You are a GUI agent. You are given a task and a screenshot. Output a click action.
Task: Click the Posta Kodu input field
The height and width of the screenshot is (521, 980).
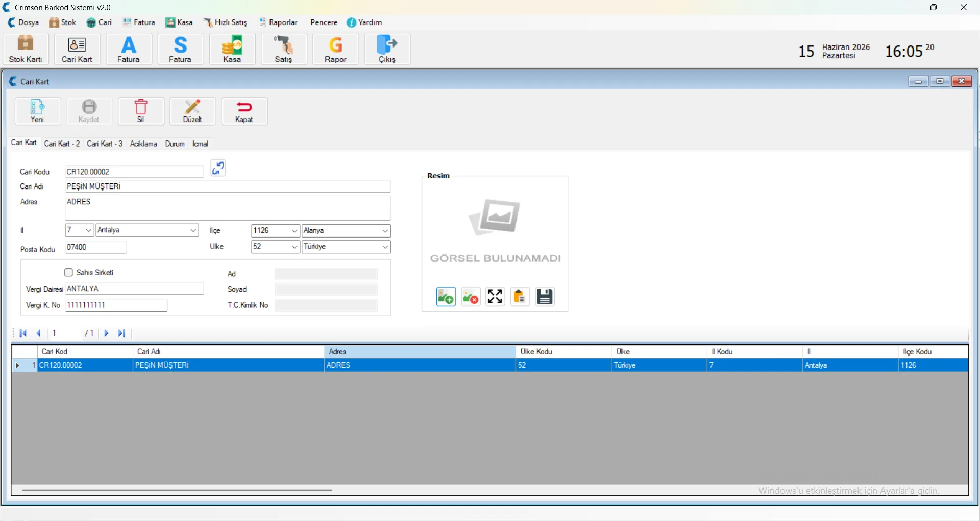[x=95, y=247]
